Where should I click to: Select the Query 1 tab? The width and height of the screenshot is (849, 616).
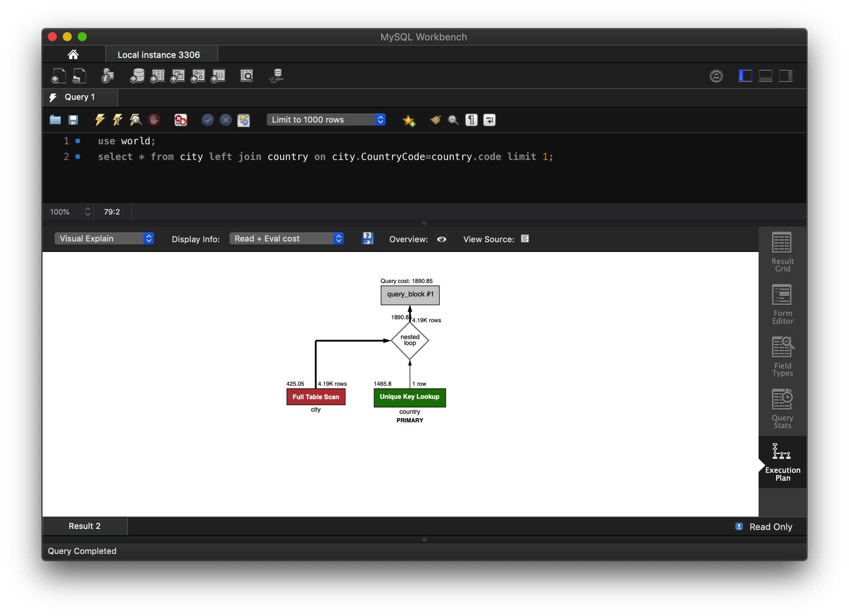point(80,97)
